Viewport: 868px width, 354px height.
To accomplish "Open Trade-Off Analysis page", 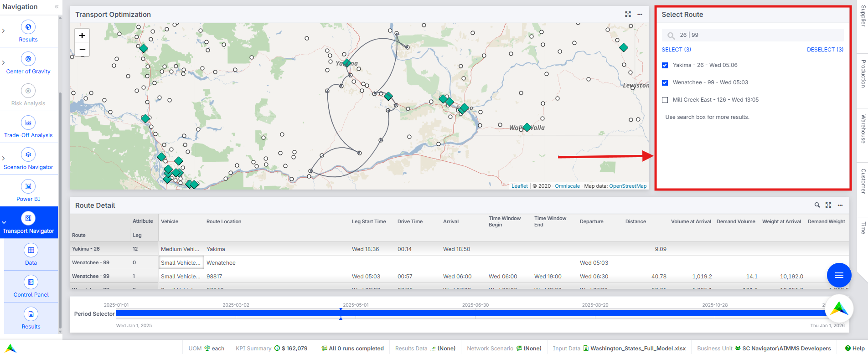I will (x=28, y=127).
